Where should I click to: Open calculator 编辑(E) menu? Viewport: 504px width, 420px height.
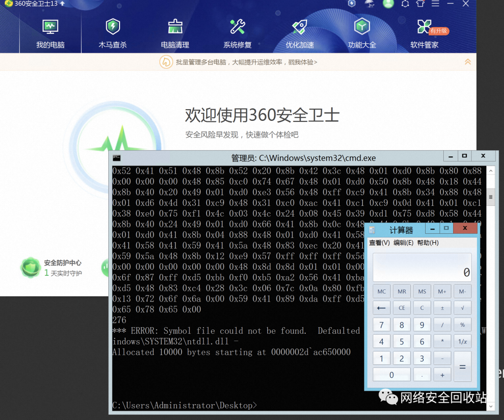(403, 243)
